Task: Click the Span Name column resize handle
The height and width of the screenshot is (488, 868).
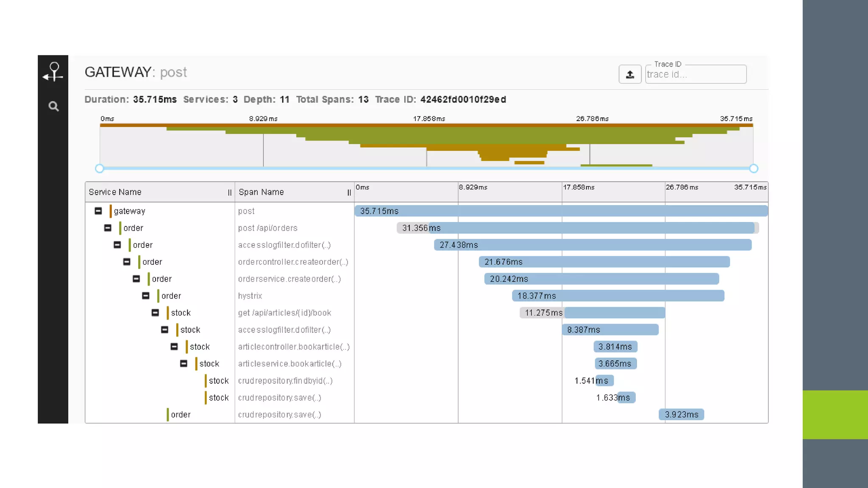Action: pos(349,192)
